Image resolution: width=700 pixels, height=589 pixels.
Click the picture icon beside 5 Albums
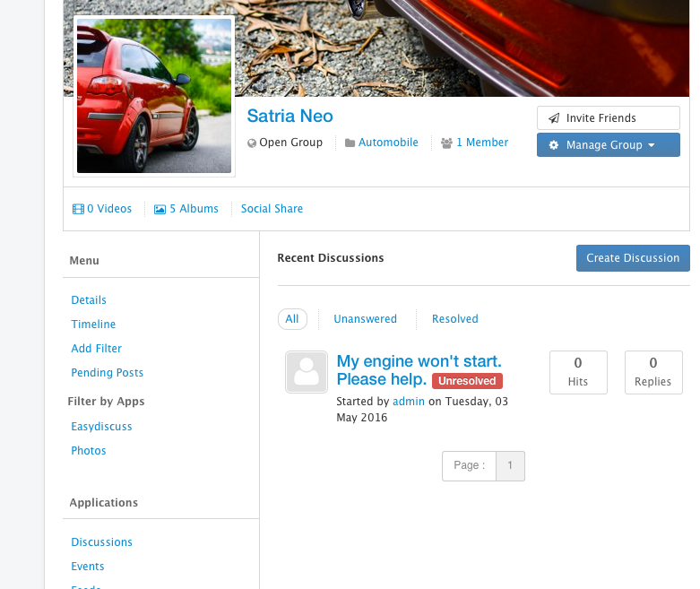pyautogui.click(x=160, y=209)
